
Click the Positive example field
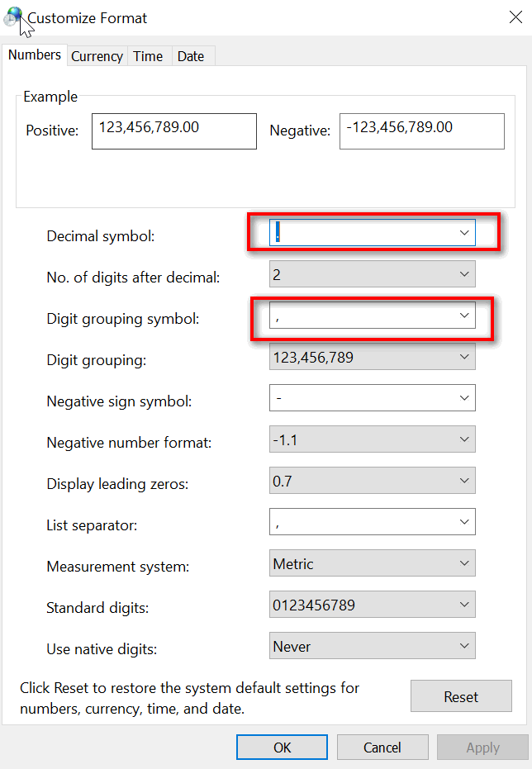pyautogui.click(x=173, y=131)
